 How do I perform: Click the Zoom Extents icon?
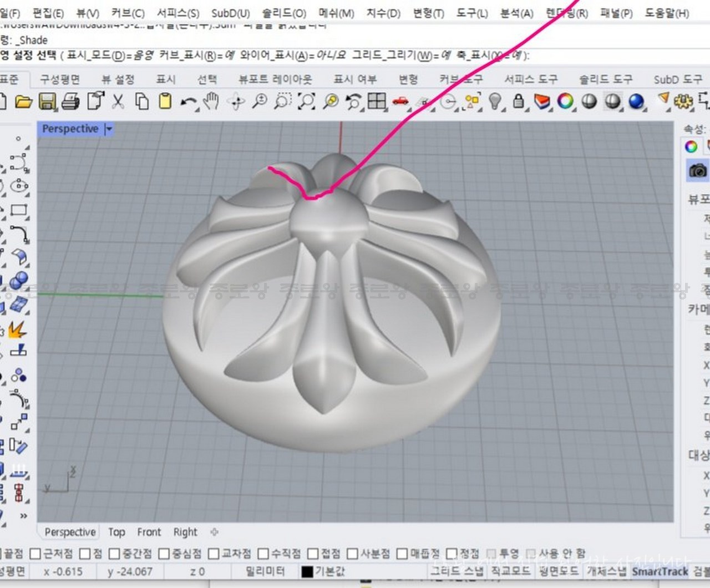[307, 102]
